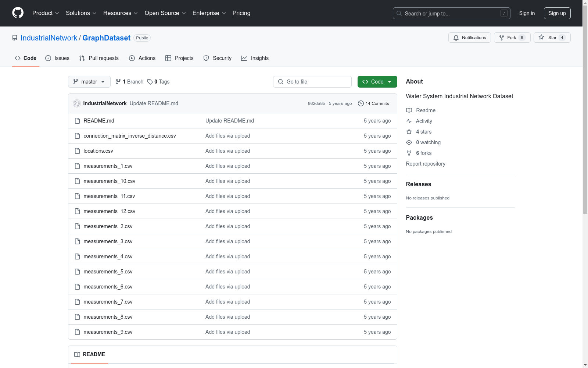The height and width of the screenshot is (368, 588).
Task: Click the file icon beside connection_matrix_inverse_distance.csv
Action: pos(77,136)
